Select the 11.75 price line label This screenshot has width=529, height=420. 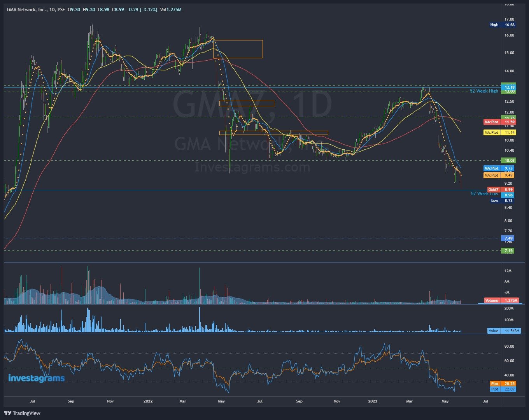point(510,118)
